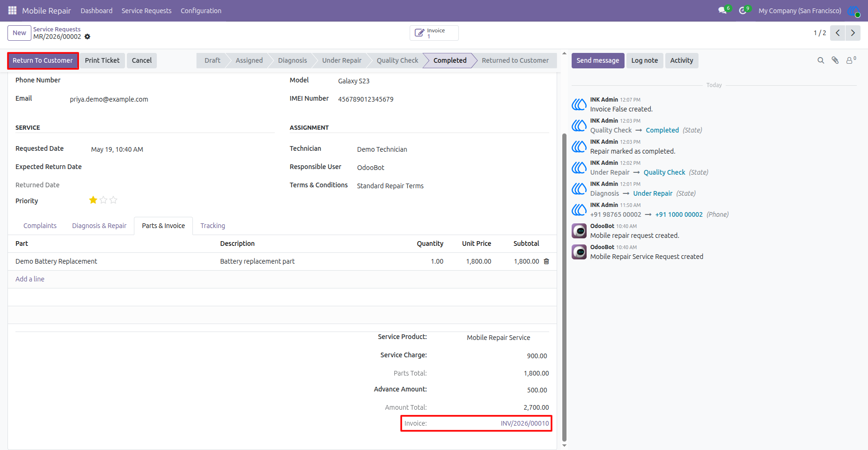
Task: Open the My Company (San Francisco) switcher
Action: [x=800, y=10]
